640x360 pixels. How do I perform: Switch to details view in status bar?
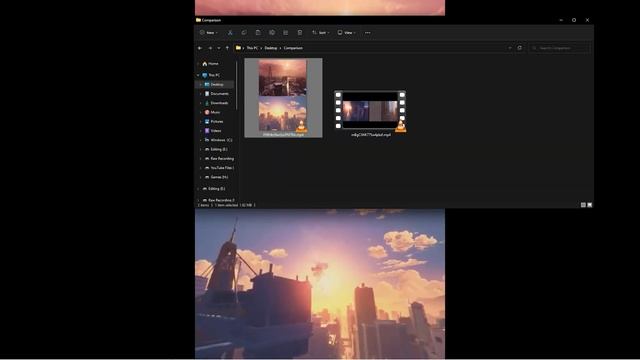click(x=583, y=205)
